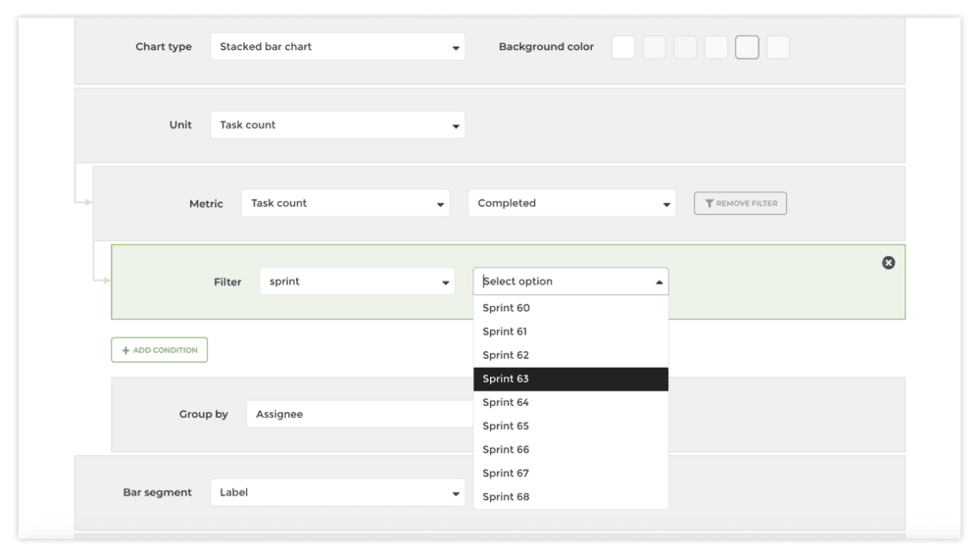Select the highlighted Sprint 63 option
This screenshot has height=559, width=980.
[570, 379]
